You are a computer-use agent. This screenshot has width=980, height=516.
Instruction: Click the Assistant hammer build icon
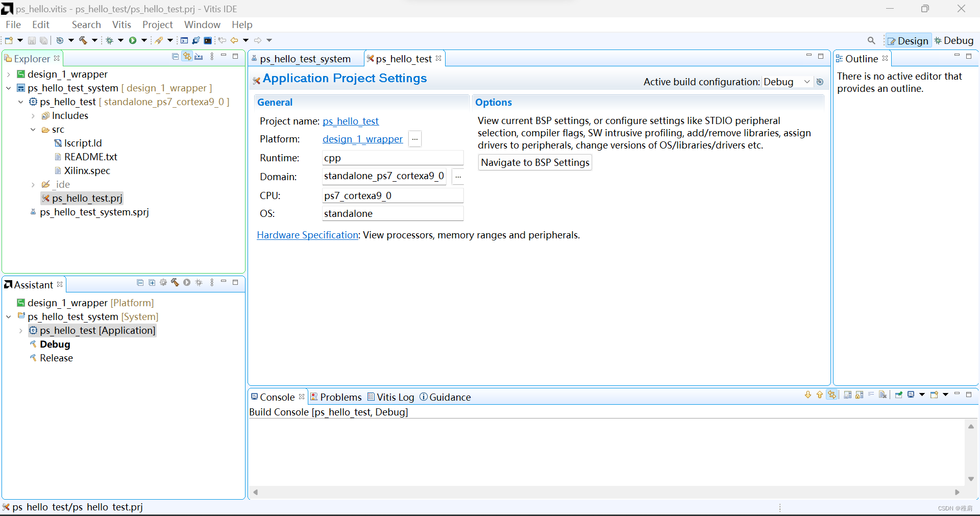click(x=175, y=282)
